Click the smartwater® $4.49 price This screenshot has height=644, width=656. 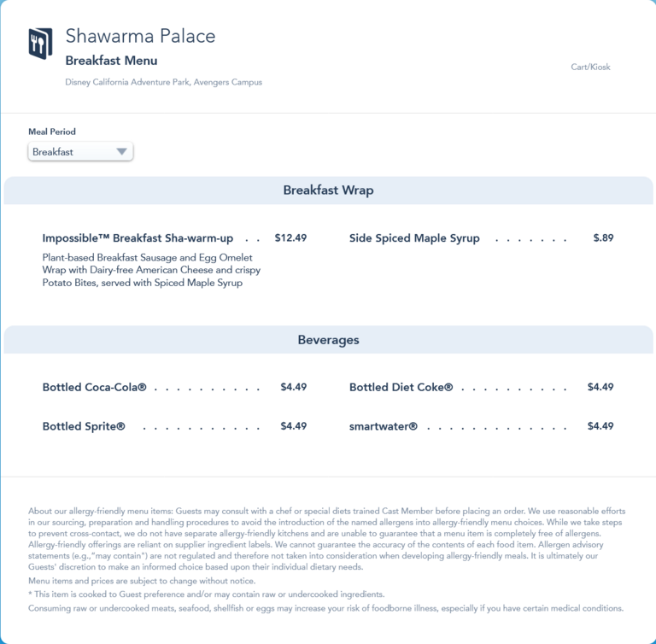pyautogui.click(x=600, y=426)
